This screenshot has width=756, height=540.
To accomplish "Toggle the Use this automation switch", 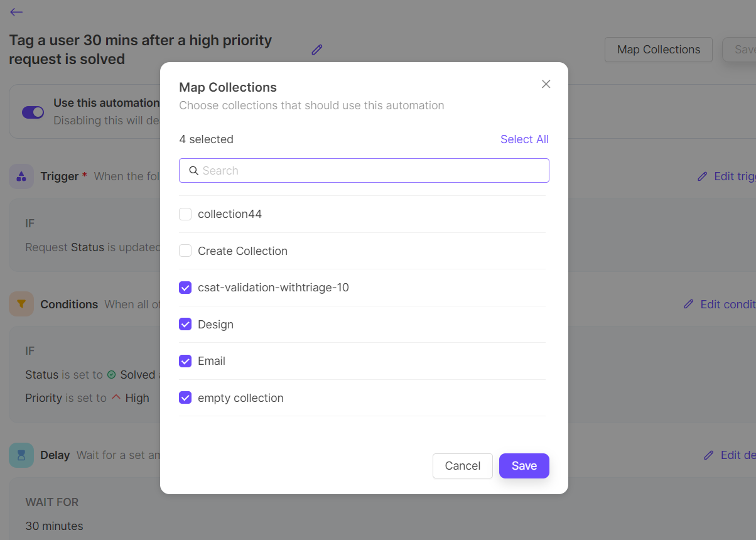I will click(33, 112).
